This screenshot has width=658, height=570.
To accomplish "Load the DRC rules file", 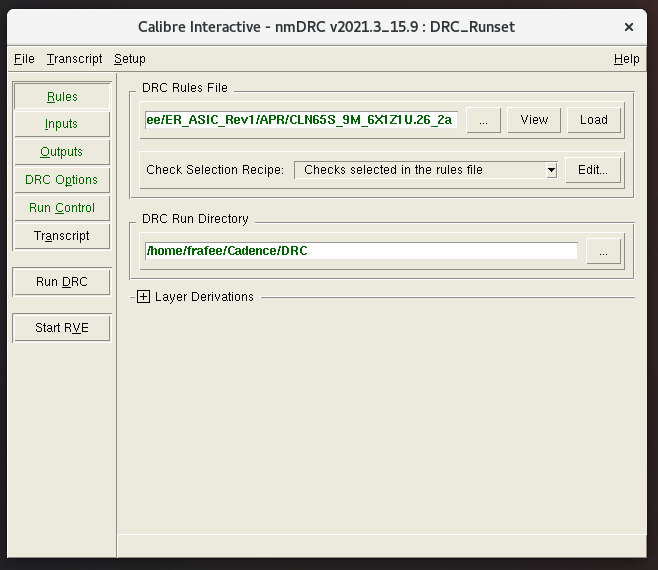I will 594,120.
